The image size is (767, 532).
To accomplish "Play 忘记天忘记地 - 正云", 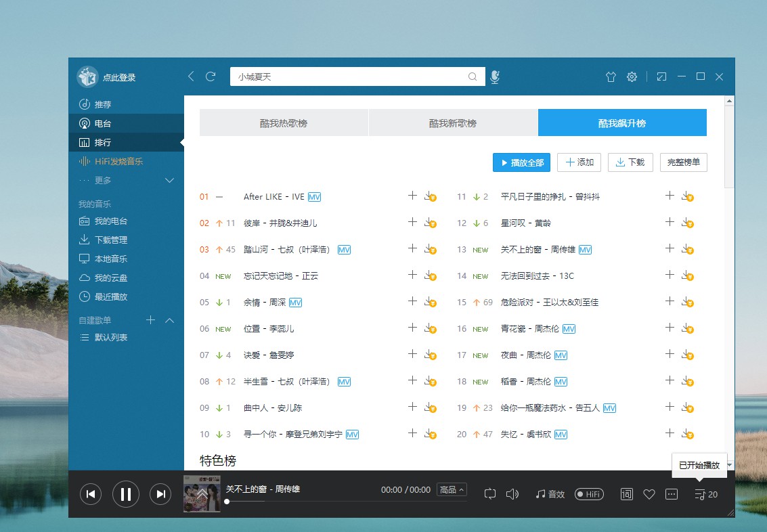I will click(x=281, y=275).
